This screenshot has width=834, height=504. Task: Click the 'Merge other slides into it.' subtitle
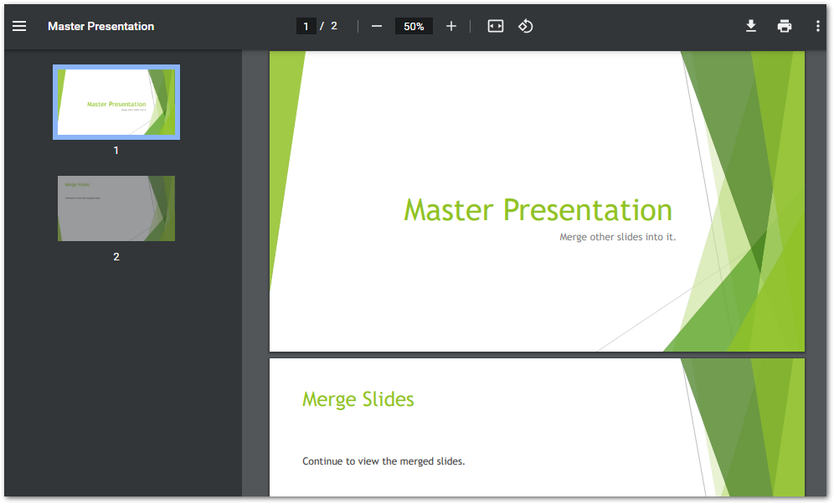click(x=617, y=237)
